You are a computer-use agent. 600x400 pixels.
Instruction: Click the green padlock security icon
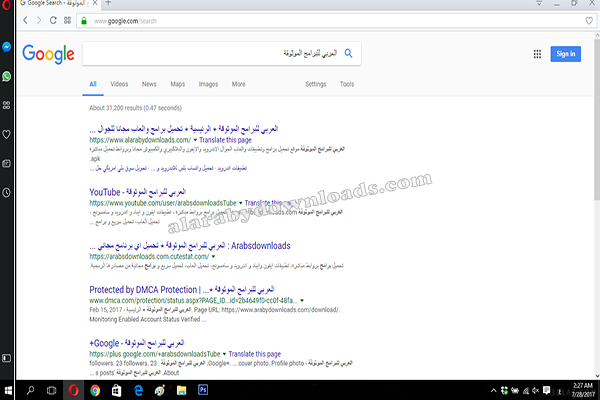click(84, 21)
